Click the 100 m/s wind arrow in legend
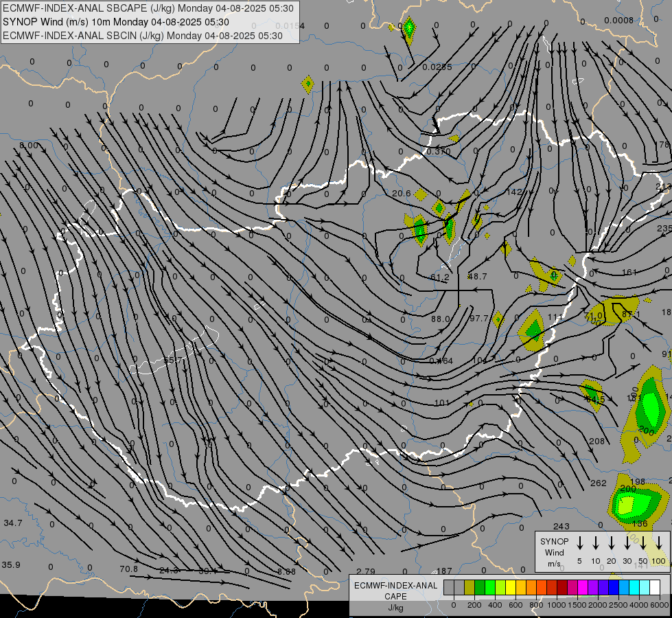Screen dimensions: 672x618 click(x=659, y=543)
